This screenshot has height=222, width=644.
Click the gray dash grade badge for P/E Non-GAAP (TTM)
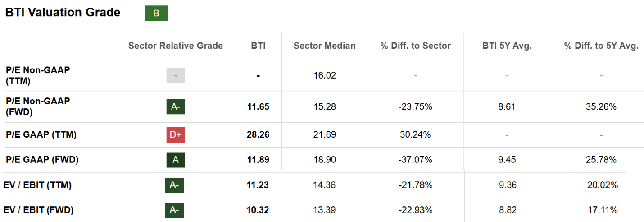[176, 75]
